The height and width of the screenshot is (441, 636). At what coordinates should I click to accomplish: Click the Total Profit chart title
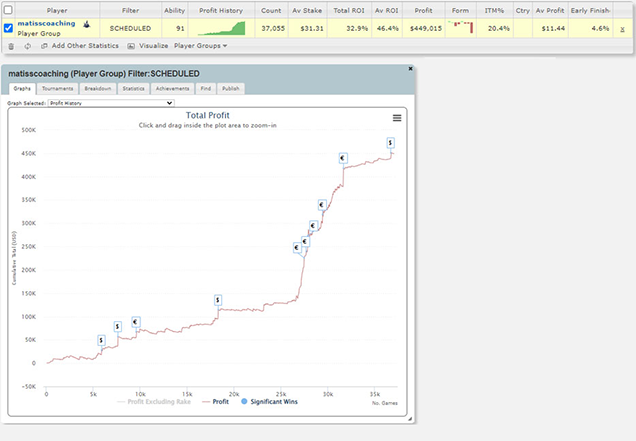point(208,115)
